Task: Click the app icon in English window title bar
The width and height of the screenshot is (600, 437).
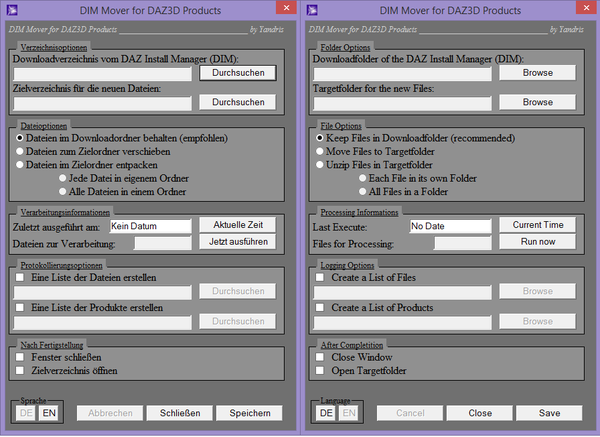Action: point(312,10)
